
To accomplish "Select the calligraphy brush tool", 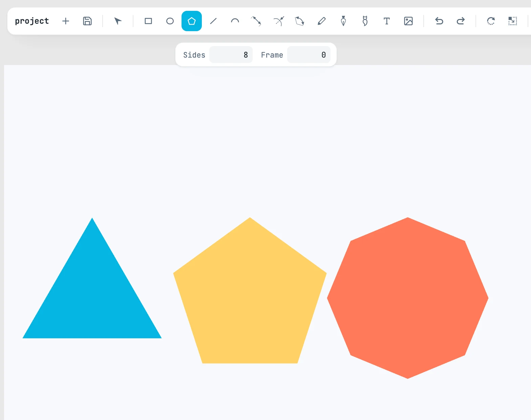I will coord(365,21).
